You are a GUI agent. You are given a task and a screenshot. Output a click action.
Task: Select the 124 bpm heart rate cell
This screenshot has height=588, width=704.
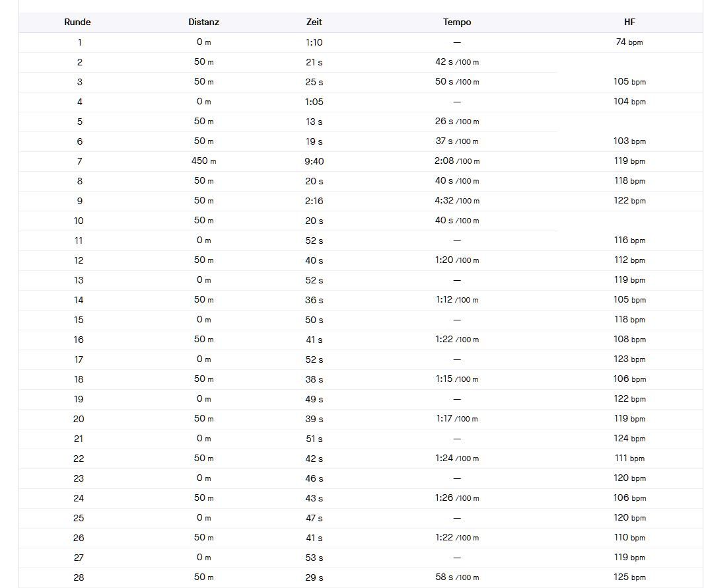click(629, 439)
